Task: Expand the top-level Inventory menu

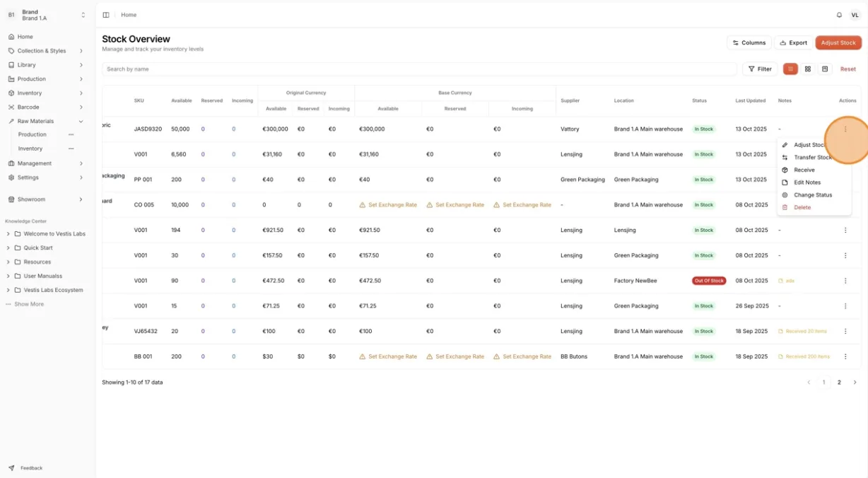Action: click(46, 93)
